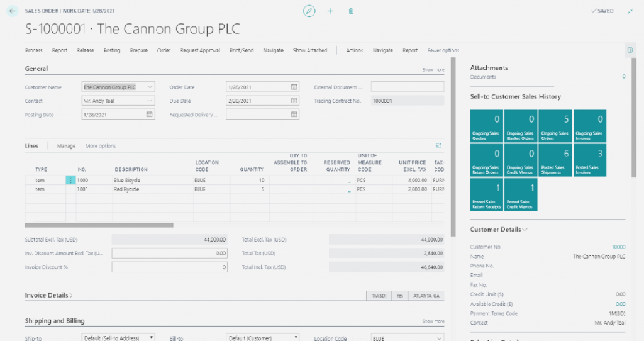Click Invoice Discount % field

(170, 267)
